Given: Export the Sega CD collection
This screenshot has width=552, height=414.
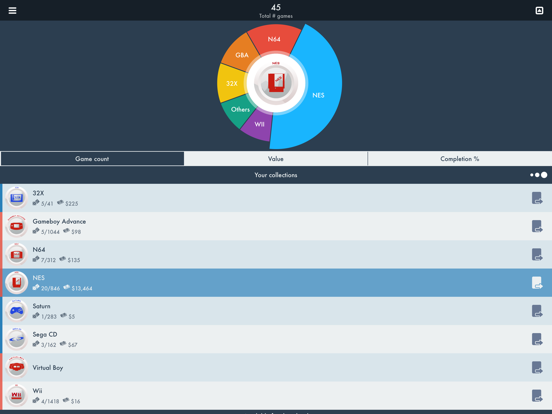Looking at the screenshot, I should pos(537,339).
